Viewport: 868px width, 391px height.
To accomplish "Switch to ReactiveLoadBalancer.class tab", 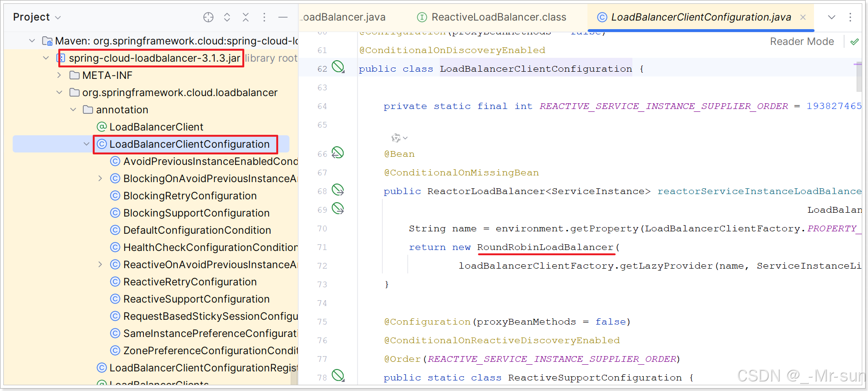I will (499, 17).
